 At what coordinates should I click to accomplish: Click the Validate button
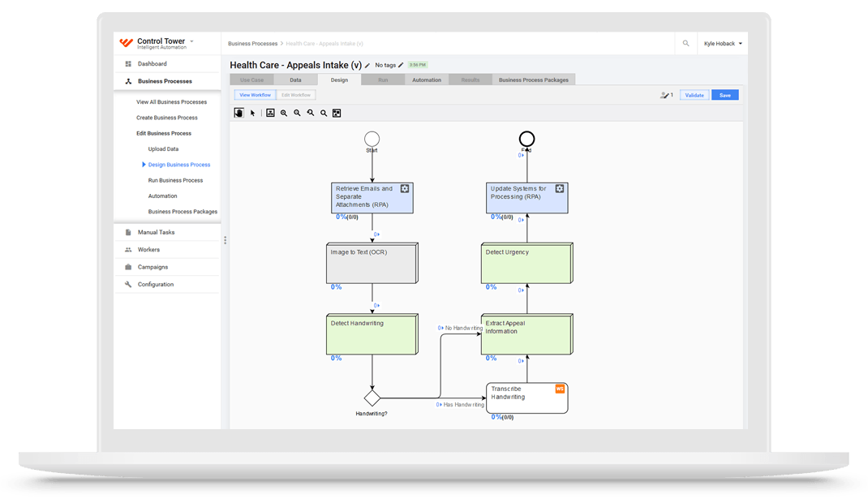694,95
